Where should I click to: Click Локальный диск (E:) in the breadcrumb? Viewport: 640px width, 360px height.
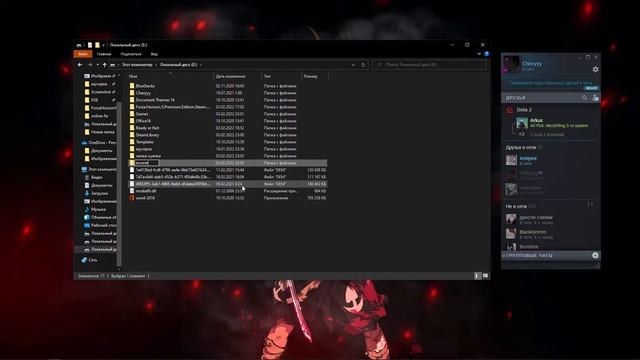(178, 64)
